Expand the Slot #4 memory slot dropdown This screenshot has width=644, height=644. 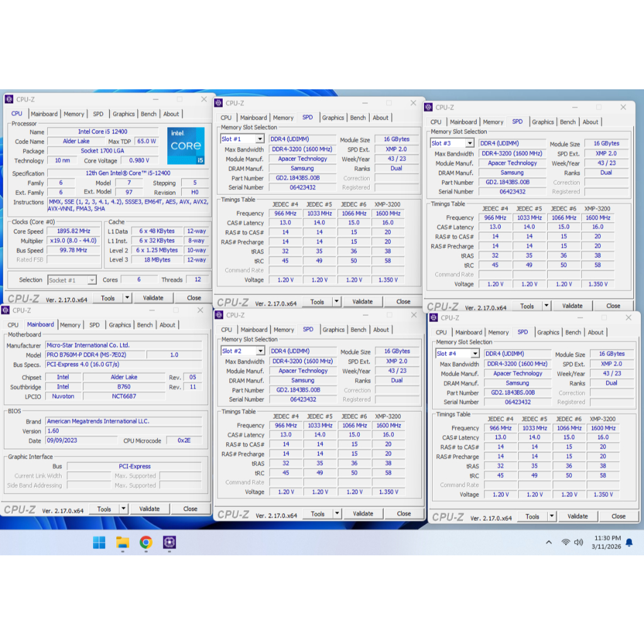tap(474, 354)
